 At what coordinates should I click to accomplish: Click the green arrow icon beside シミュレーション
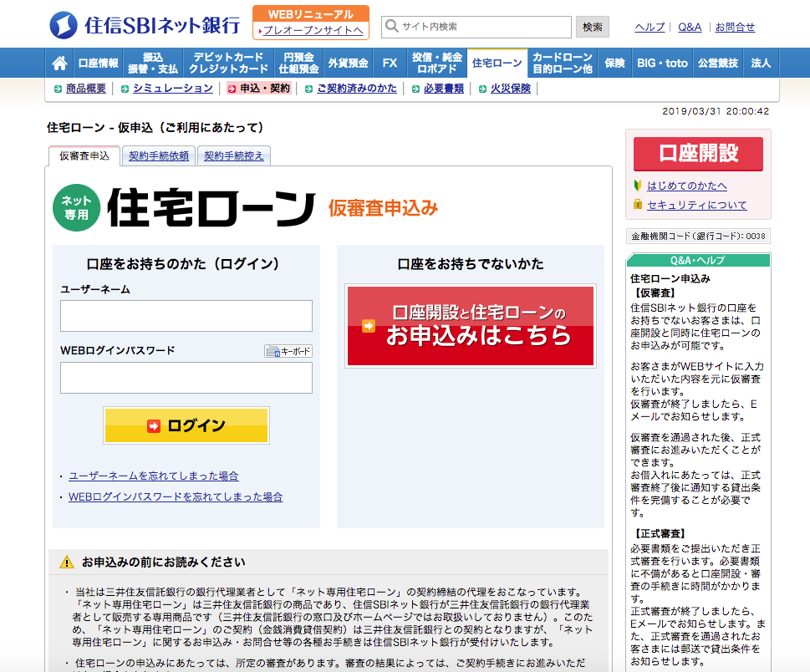click(x=125, y=89)
